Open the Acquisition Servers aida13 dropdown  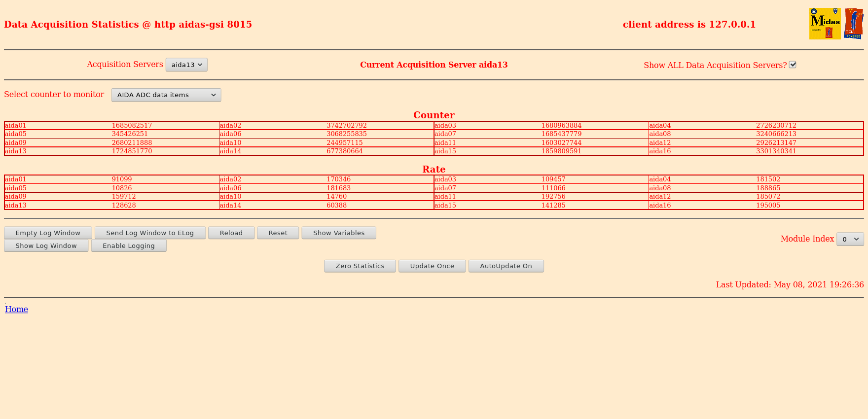coord(186,65)
